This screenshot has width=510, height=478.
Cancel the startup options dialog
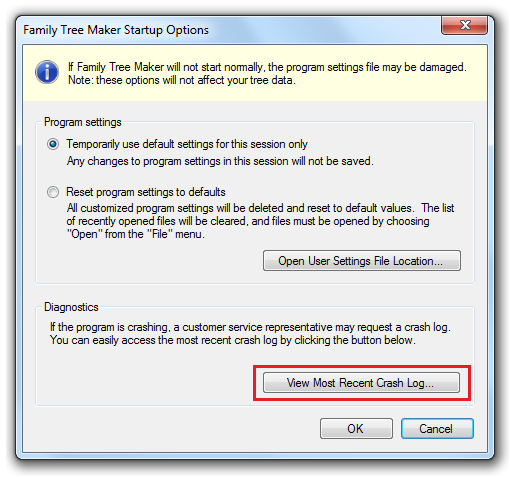pos(437,429)
